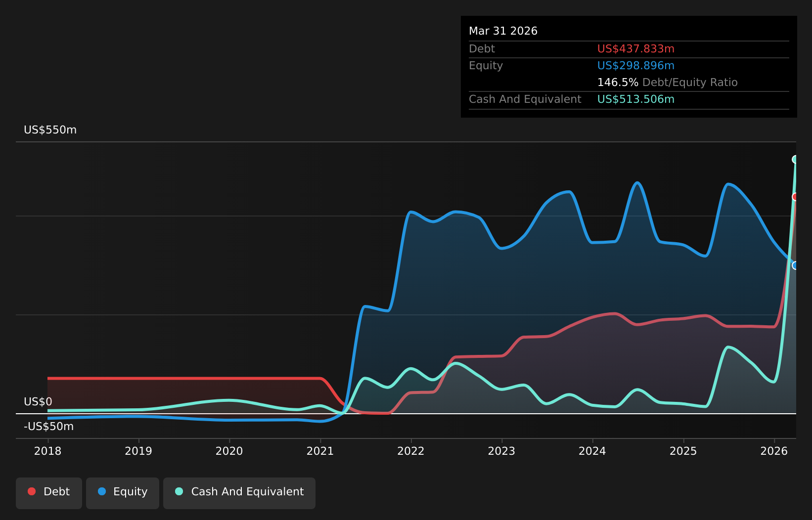The image size is (812, 520).
Task: Click the 2026 x-axis label
Action: [774, 451]
